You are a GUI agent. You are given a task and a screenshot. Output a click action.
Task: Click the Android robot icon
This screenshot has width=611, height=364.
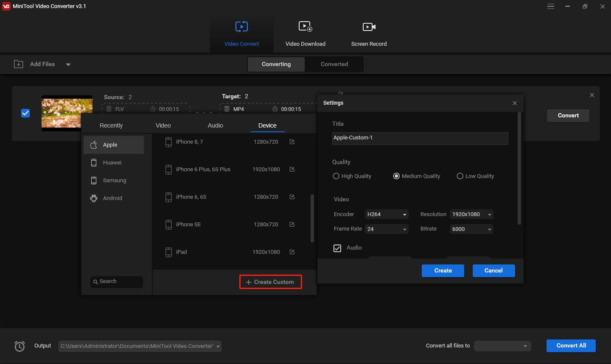[x=94, y=198]
